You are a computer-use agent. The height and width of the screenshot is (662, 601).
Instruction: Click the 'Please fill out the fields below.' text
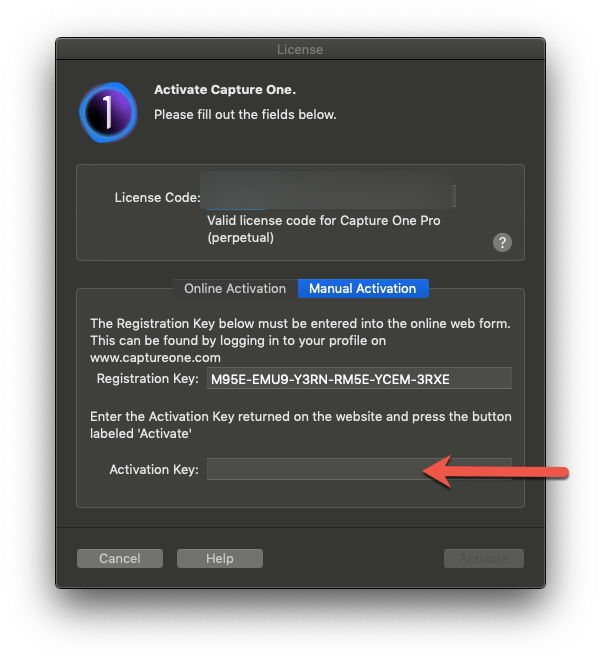245,114
